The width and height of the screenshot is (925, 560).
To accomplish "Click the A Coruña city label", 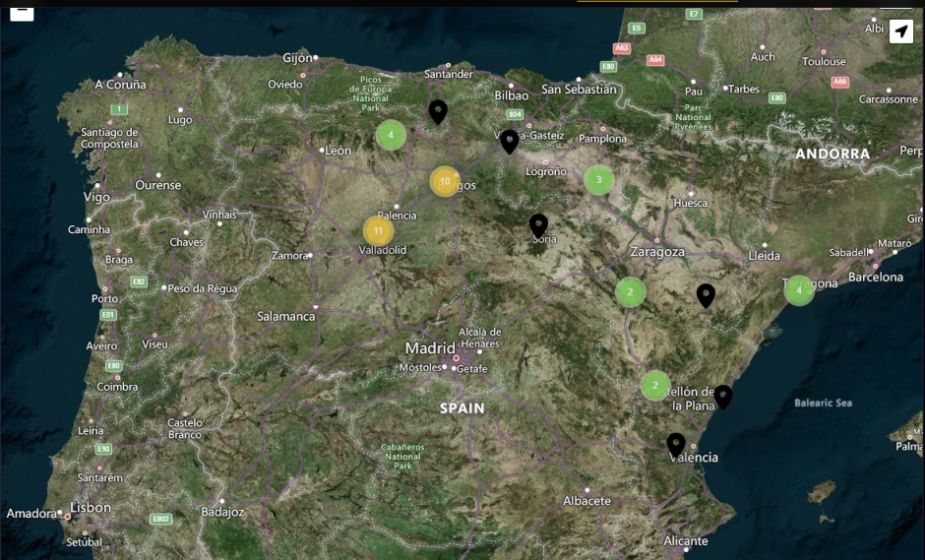I will tap(120, 85).
